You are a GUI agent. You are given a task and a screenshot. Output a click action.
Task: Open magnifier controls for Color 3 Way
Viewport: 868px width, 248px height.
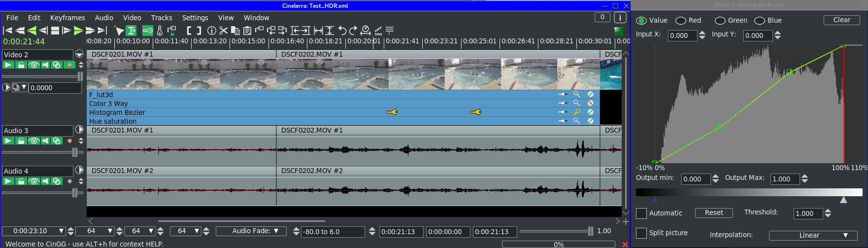576,103
